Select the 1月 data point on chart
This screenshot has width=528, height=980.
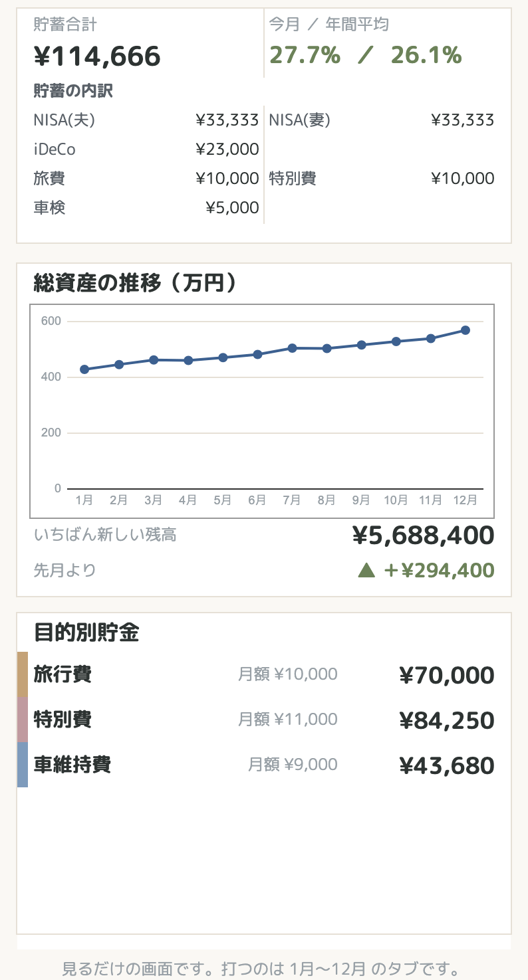[84, 369]
